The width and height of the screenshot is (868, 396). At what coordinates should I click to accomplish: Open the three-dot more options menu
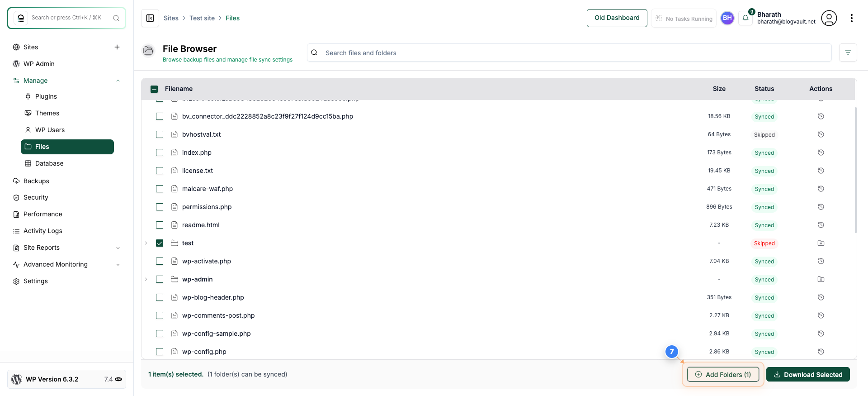pyautogui.click(x=852, y=18)
